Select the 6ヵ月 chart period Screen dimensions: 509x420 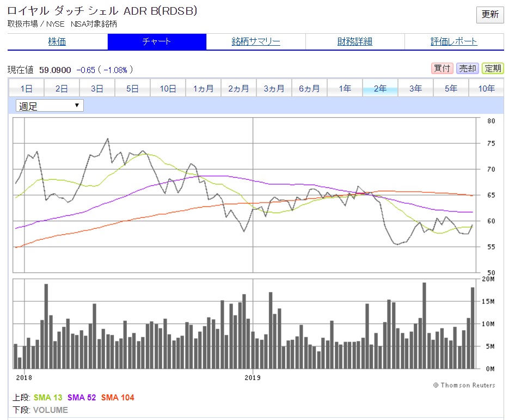tap(309, 88)
